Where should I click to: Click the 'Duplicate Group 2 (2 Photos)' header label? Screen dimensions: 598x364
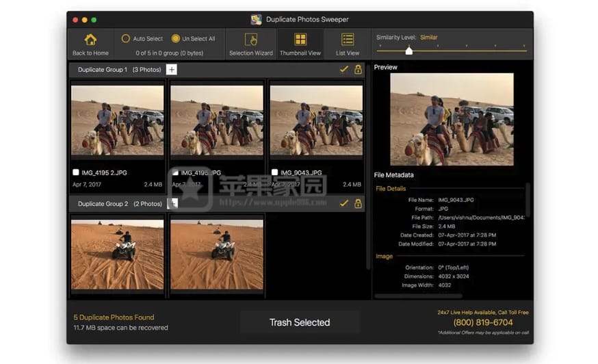click(x=120, y=204)
